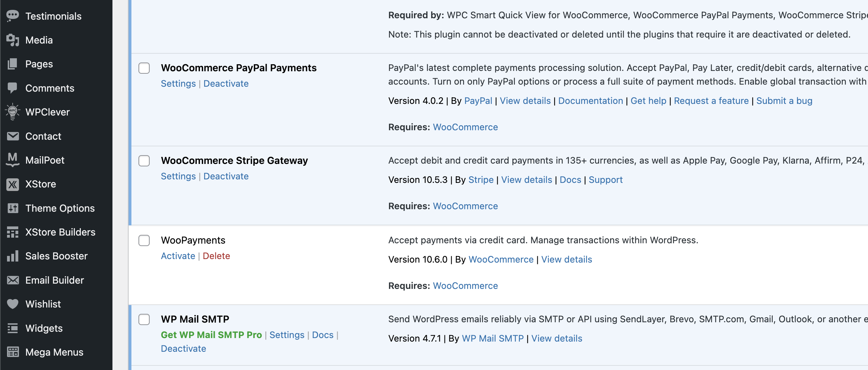Open the Theme Options menu
Viewport: 868px width, 370px height.
coord(60,208)
